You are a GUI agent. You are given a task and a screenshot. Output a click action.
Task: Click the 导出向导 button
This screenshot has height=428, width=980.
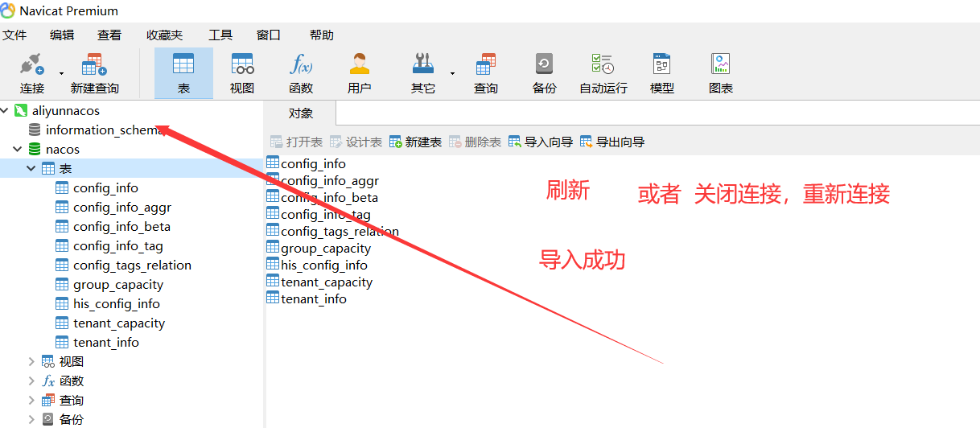[x=612, y=142]
